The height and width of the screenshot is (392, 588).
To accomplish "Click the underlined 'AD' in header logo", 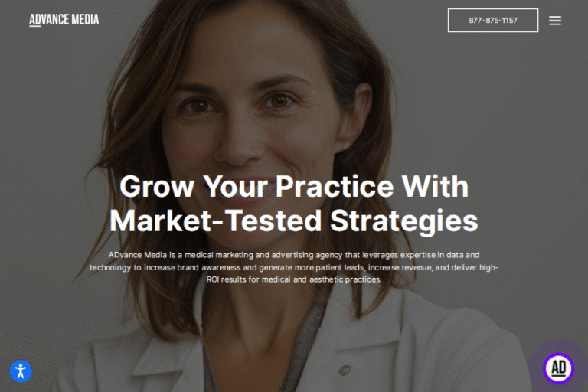I will 35,20.
